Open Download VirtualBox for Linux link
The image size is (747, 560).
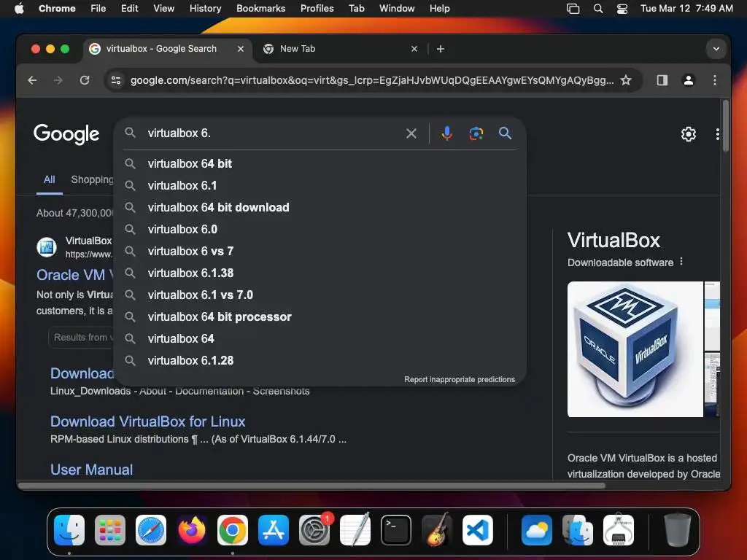point(147,421)
